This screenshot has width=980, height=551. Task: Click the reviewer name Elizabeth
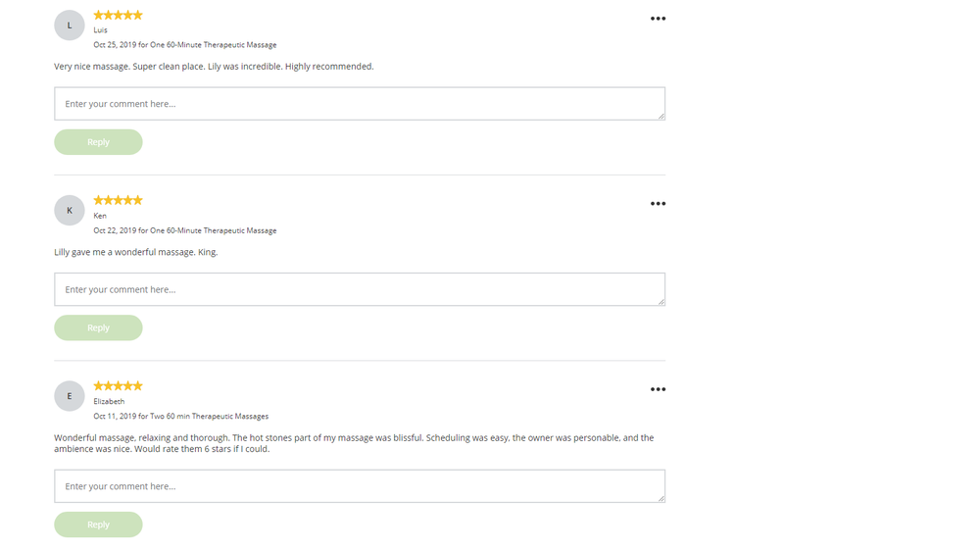(x=109, y=401)
